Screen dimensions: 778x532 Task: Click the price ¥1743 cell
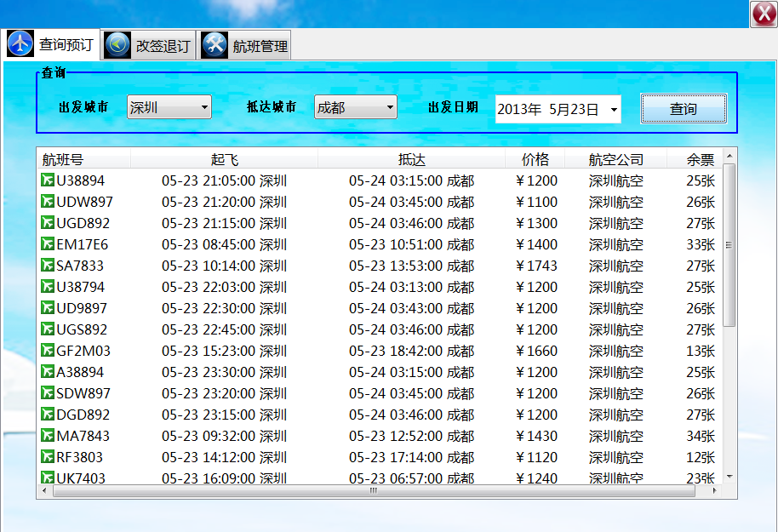pyautogui.click(x=536, y=266)
